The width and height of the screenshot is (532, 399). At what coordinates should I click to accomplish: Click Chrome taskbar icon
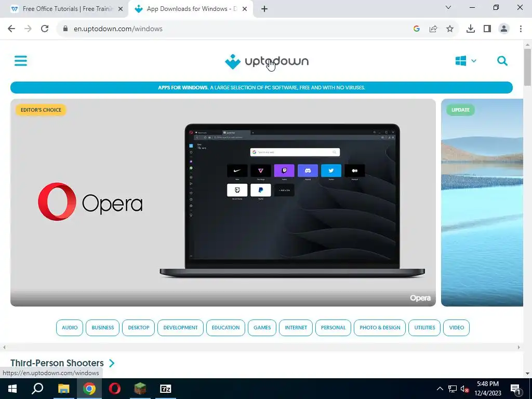(x=89, y=389)
